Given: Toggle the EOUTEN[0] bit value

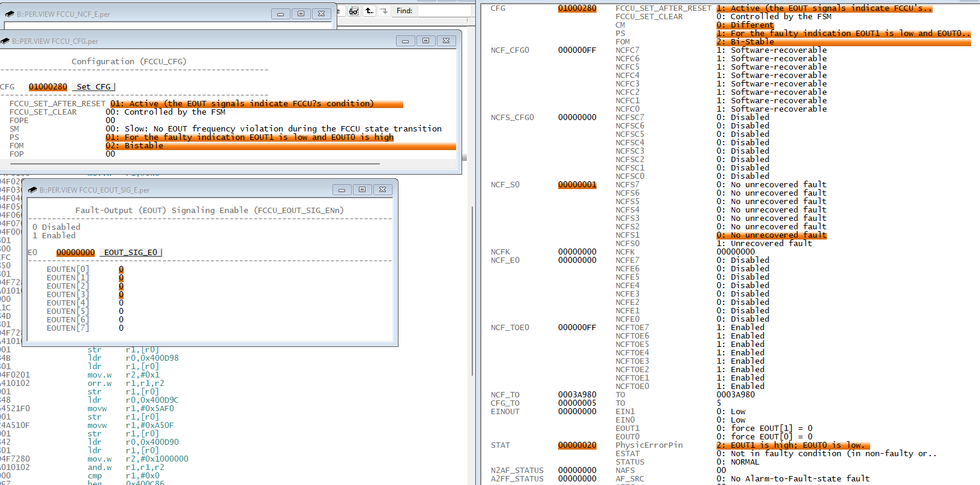Looking at the screenshot, I should click(x=121, y=270).
